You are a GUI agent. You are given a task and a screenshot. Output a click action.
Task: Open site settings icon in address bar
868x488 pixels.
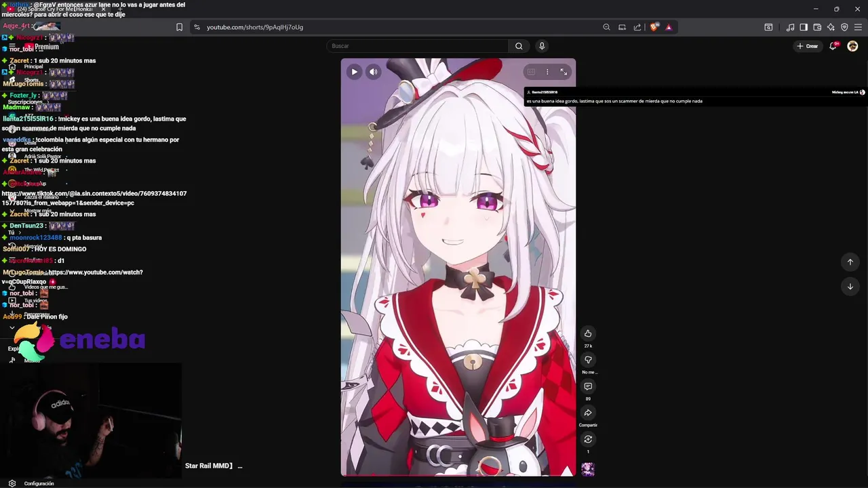(197, 27)
